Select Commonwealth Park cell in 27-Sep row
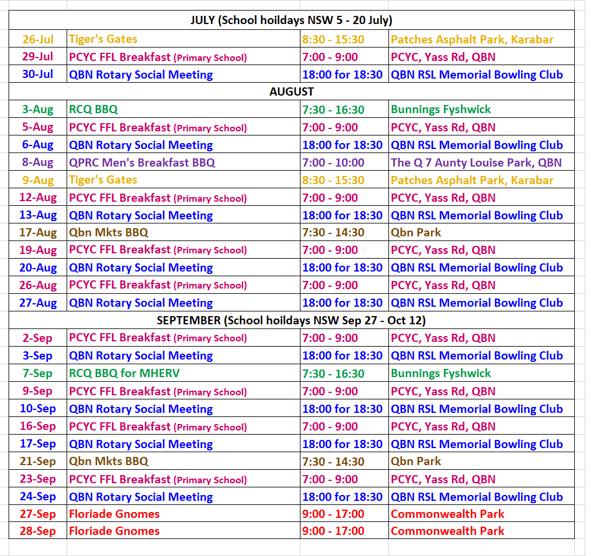This screenshot has width=591, height=556. coord(481,513)
